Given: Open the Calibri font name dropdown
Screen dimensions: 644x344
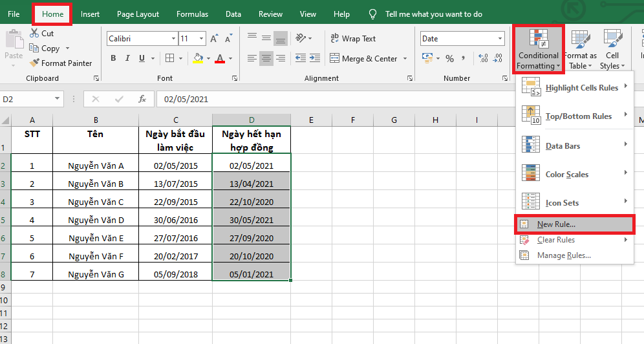Looking at the screenshot, I should click(173, 39).
